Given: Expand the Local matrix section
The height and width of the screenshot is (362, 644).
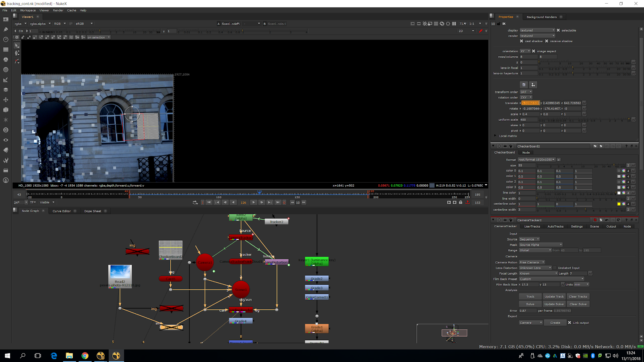Looking at the screenshot, I should [495, 136].
